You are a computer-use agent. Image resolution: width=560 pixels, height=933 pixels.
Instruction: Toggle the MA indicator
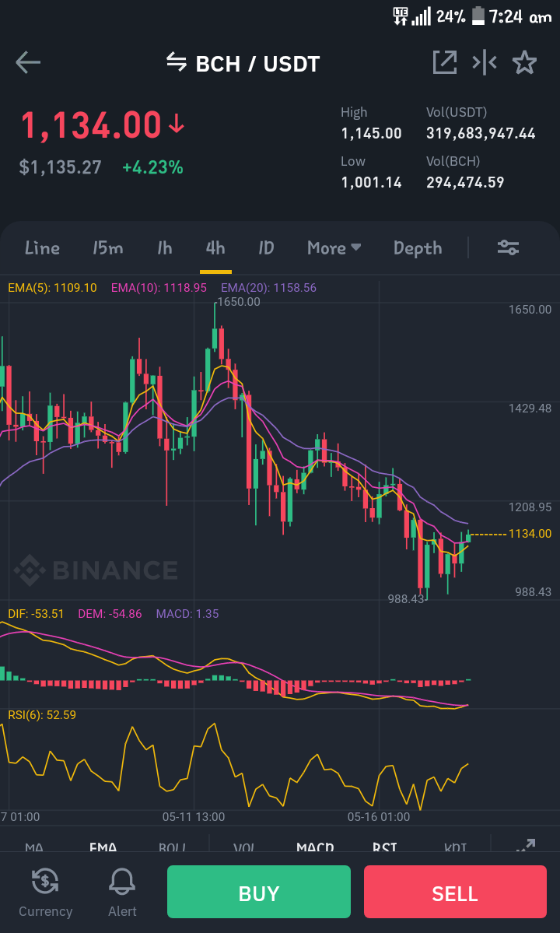(x=34, y=847)
